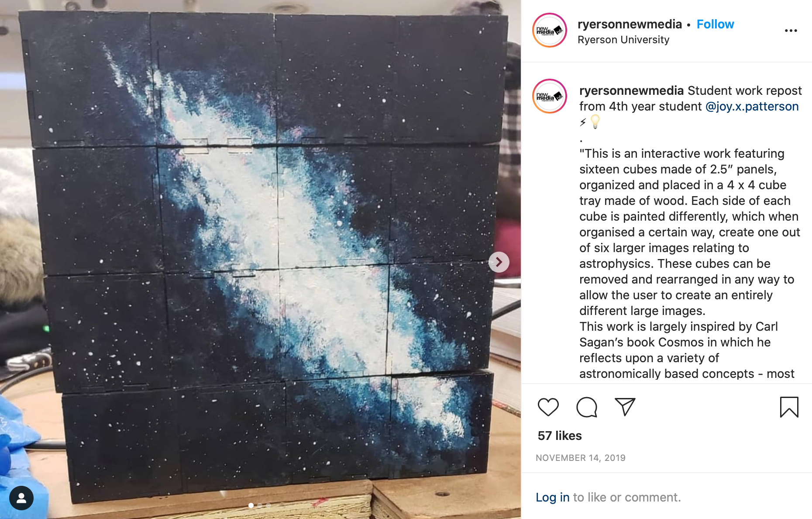Click Log in link to comment
The width and height of the screenshot is (812, 519).
tap(552, 497)
